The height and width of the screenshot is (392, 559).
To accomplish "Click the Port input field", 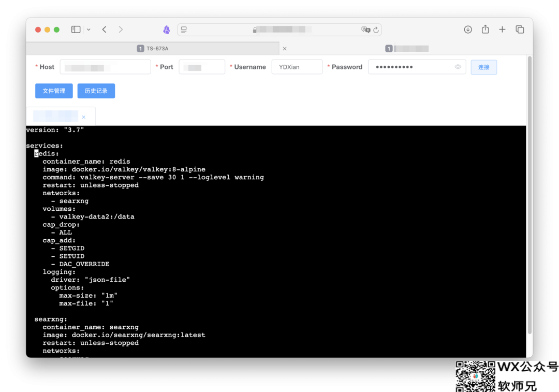I will pyautogui.click(x=202, y=67).
